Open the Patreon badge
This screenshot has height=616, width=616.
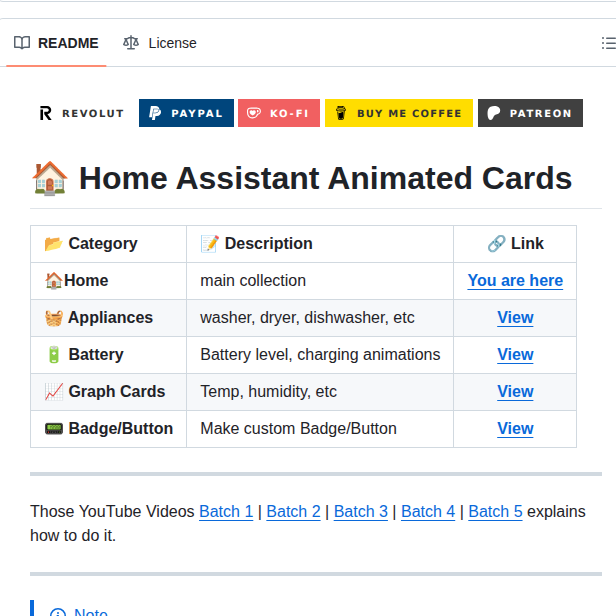tap(530, 113)
